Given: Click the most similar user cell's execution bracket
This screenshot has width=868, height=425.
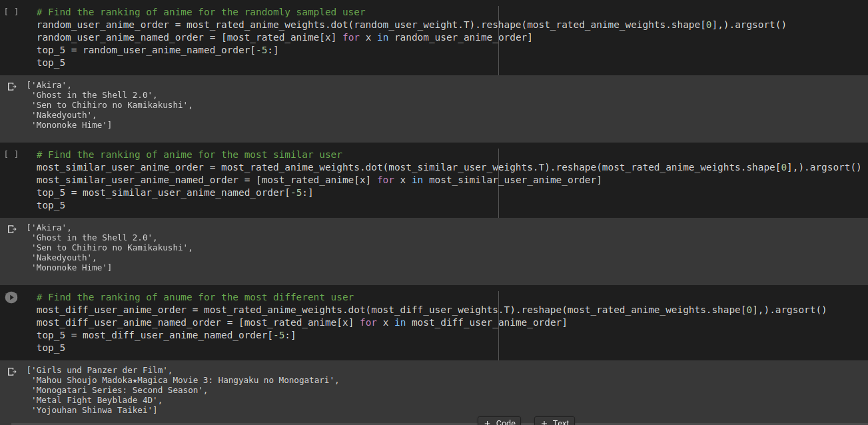Looking at the screenshot, I should [x=11, y=155].
